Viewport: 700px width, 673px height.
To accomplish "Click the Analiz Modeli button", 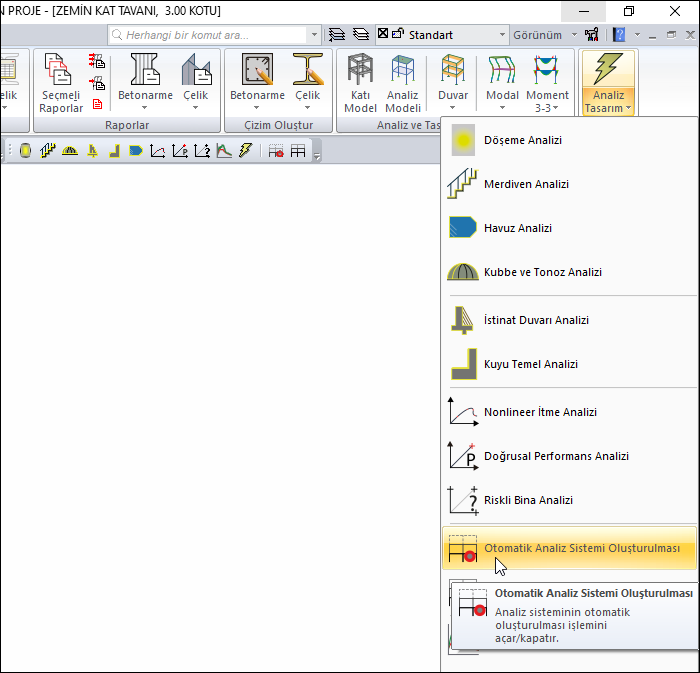I will [403, 82].
